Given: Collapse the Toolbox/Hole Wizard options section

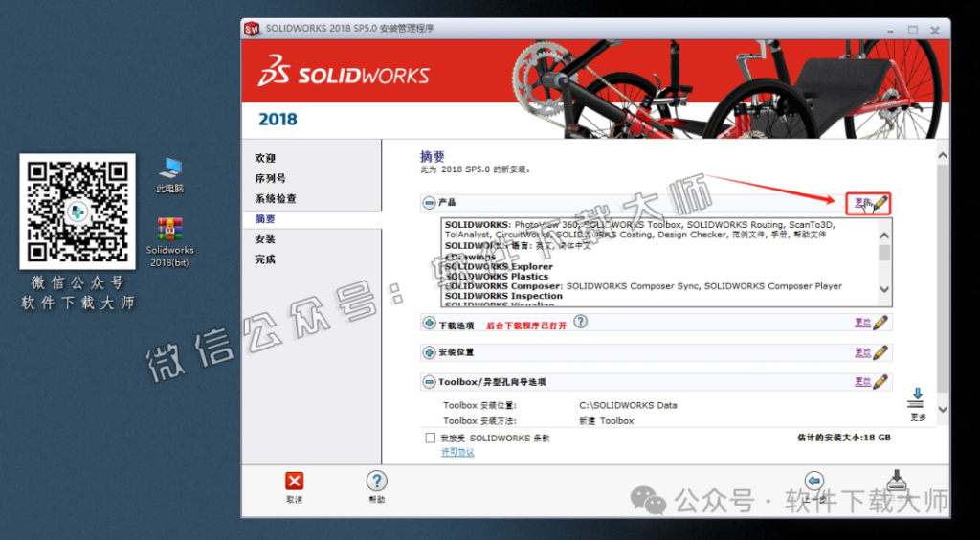Looking at the screenshot, I should tap(430, 381).
